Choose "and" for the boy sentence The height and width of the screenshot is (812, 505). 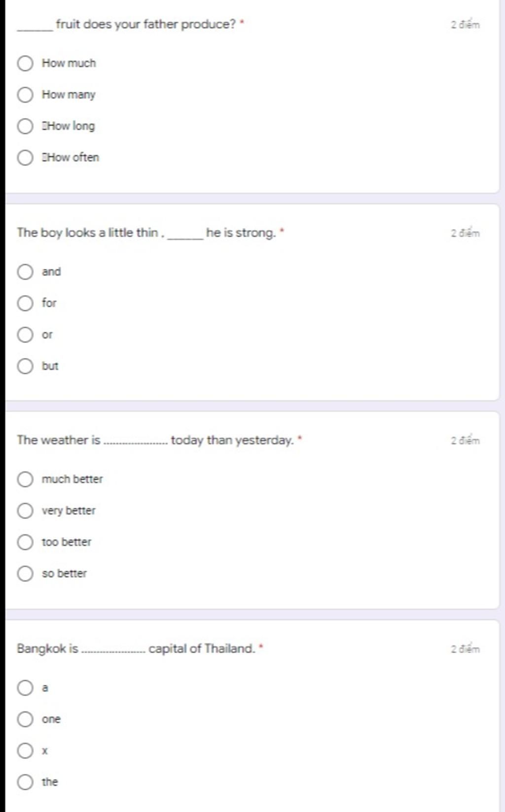click(x=25, y=272)
